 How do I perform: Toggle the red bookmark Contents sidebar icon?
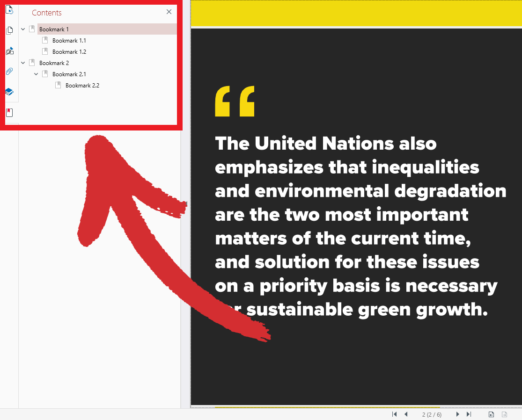click(9, 112)
